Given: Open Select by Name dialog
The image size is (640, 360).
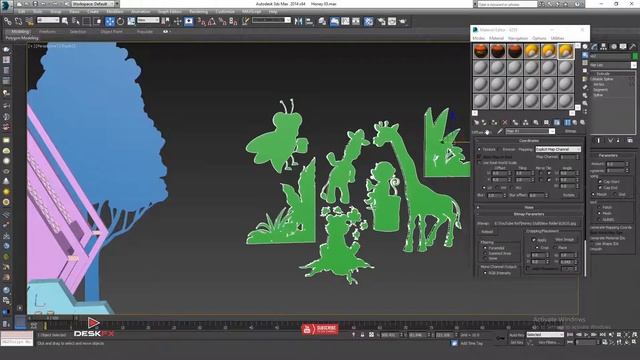Looking at the screenshot, I should point(76,21).
